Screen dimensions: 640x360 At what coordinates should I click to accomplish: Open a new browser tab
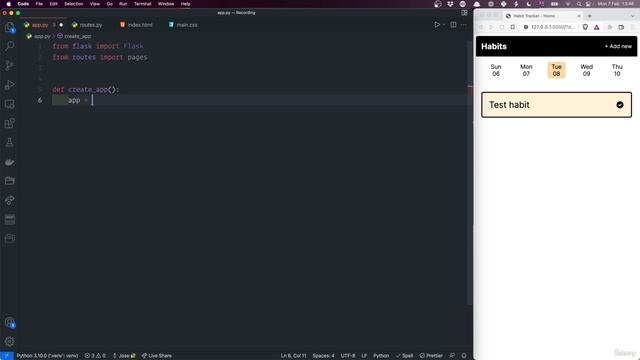coord(589,16)
